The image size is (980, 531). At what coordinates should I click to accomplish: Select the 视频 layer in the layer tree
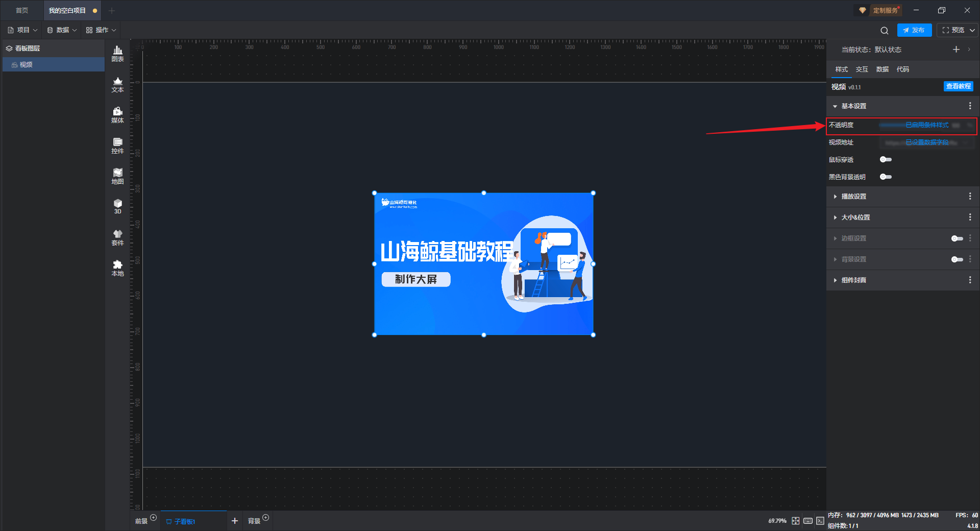(54, 64)
